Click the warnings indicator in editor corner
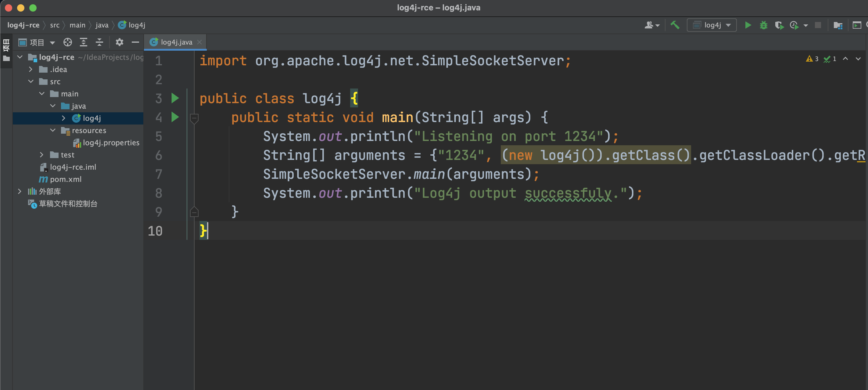The image size is (868, 390). (x=812, y=59)
